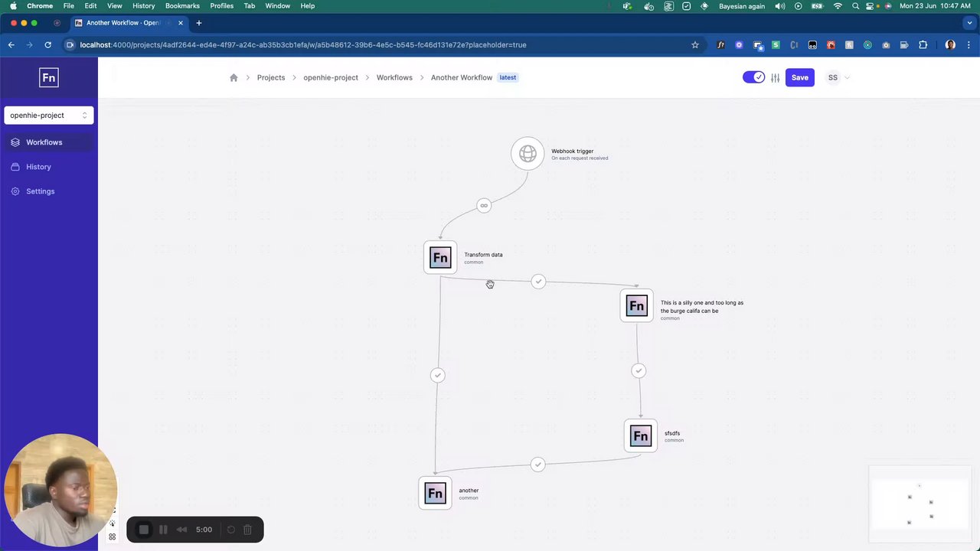980x551 pixels.
Task: Stop the screen recording
Action: 144,530
